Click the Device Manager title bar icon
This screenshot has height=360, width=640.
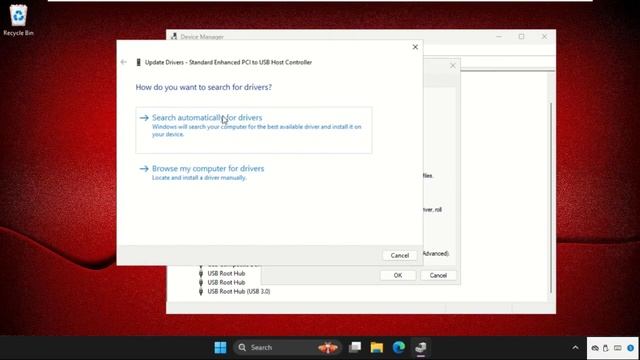click(174, 36)
